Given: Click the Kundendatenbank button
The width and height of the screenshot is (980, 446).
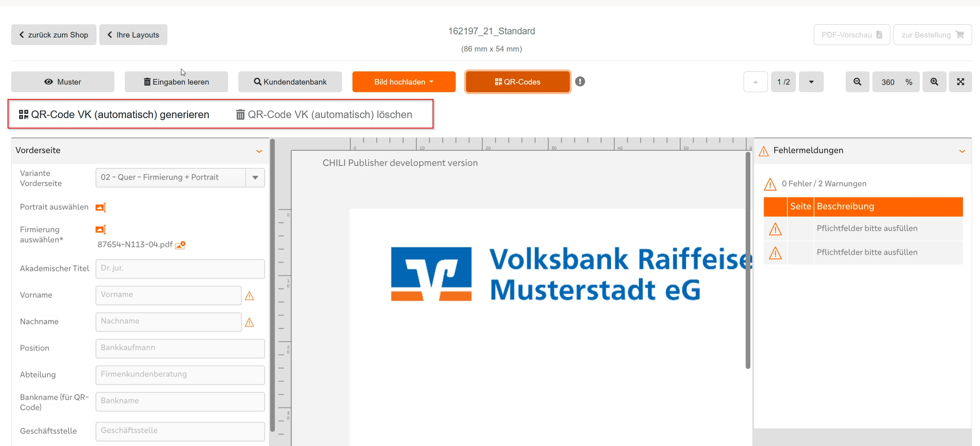Looking at the screenshot, I should tap(290, 82).
